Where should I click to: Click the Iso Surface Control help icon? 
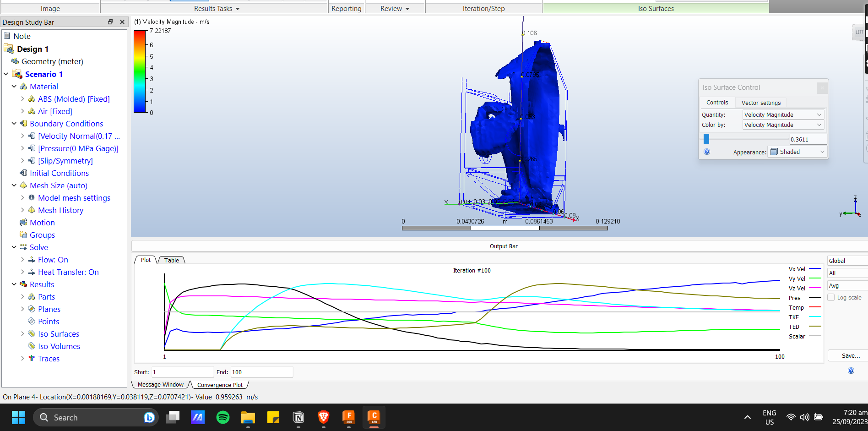click(707, 152)
